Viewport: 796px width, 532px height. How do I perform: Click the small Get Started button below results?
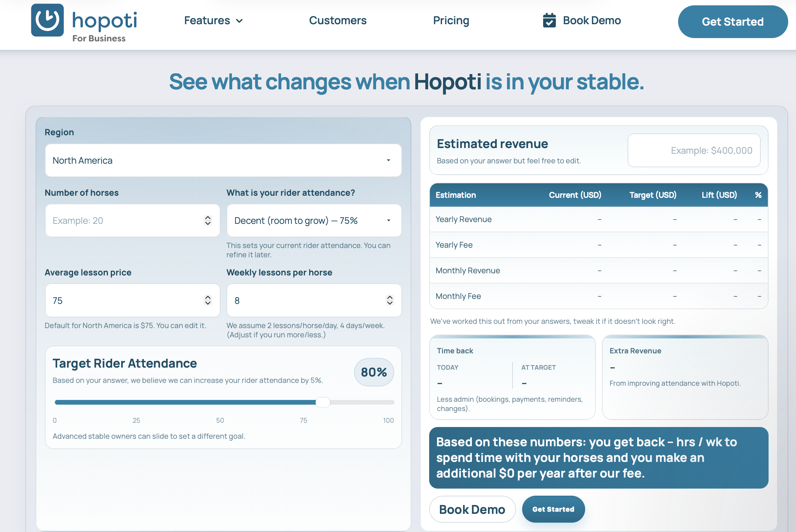553,509
